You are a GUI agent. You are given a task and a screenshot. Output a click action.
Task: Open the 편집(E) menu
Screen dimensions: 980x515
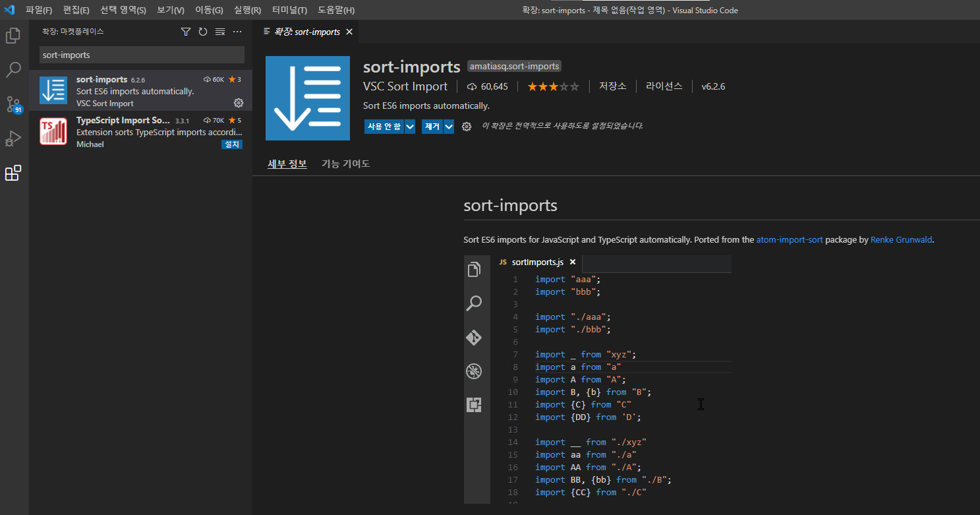pyautogui.click(x=76, y=10)
